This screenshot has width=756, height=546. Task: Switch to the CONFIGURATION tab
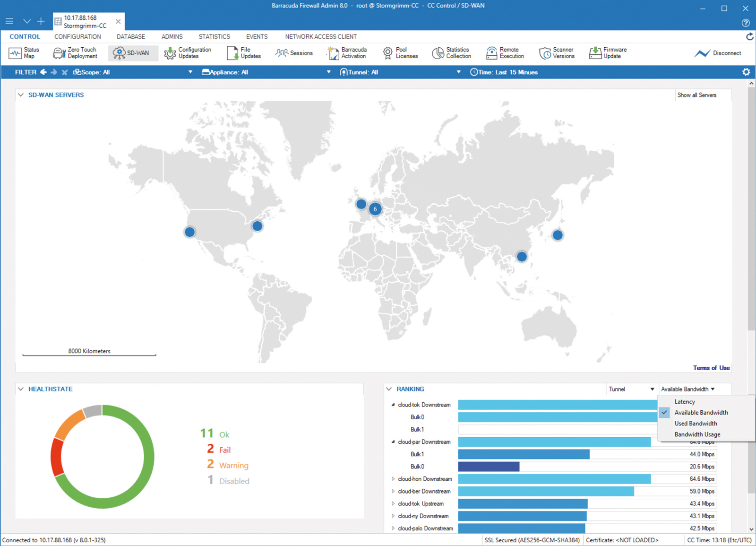(x=77, y=36)
